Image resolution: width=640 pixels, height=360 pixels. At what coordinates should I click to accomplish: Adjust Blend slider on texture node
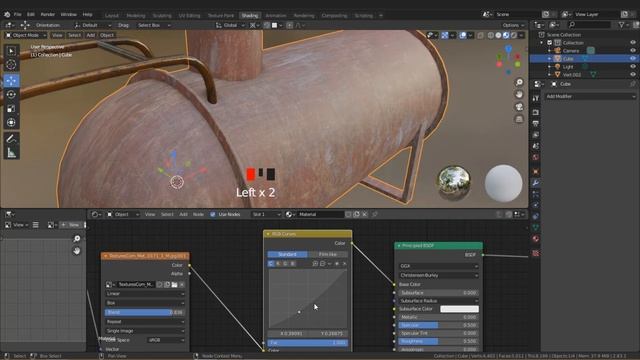(145, 312)
